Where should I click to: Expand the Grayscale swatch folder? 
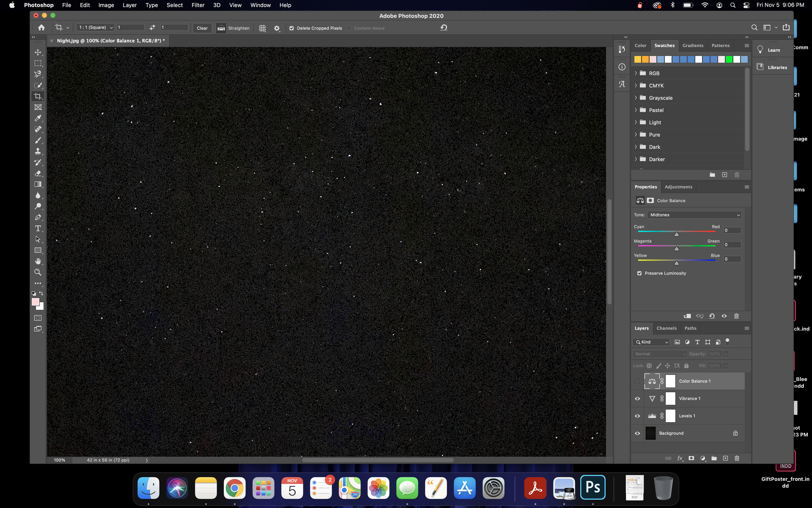tap(636, 98)
